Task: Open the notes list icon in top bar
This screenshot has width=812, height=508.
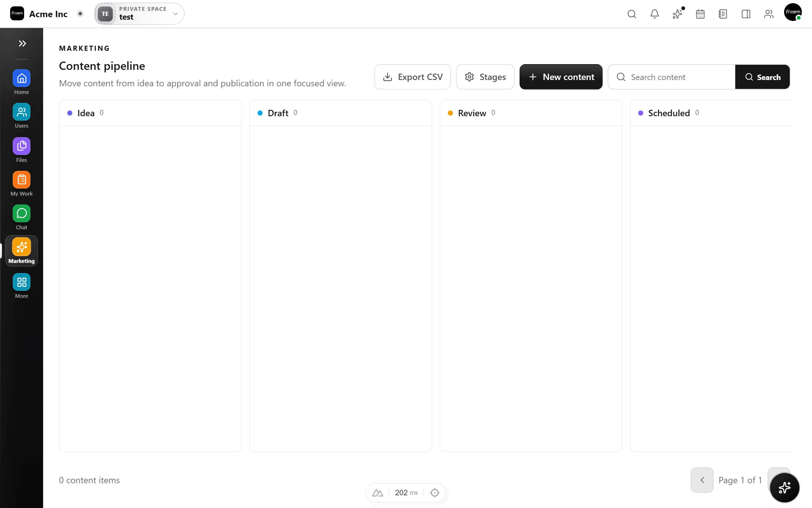Action: tap(723, 14)
